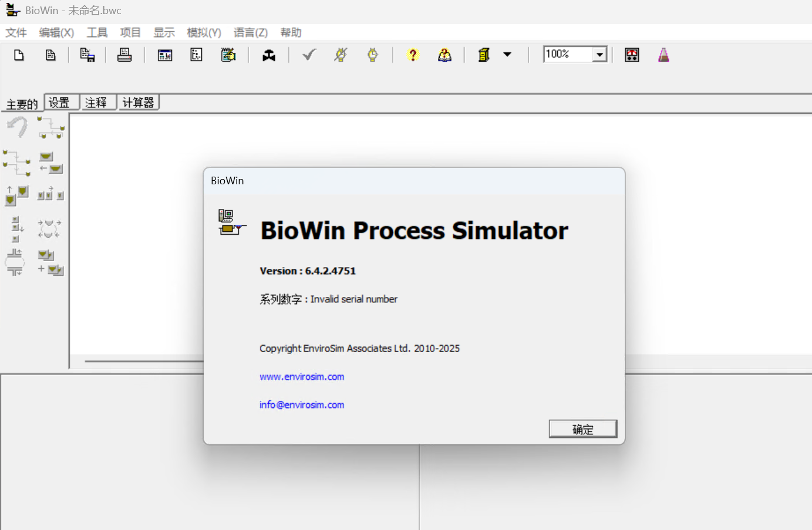Click the Version : 6.4.2.4751 text
Image resolution: width=812 pixels, height=530 pixels.
coord(308,271)
